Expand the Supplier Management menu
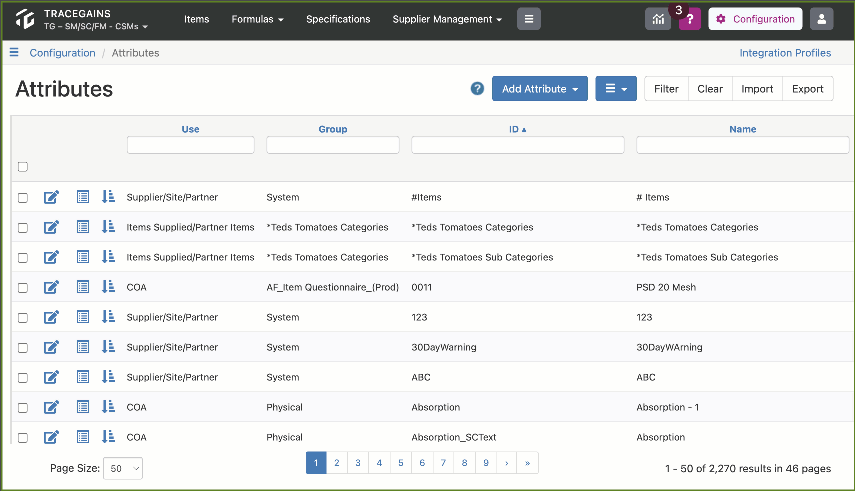 (447, 19)
